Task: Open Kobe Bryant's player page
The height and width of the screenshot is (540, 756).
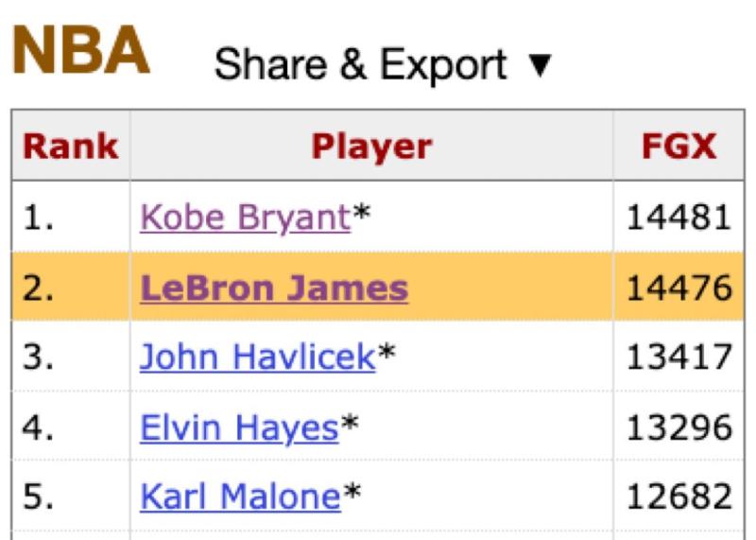Action: (x=246, y=218)
